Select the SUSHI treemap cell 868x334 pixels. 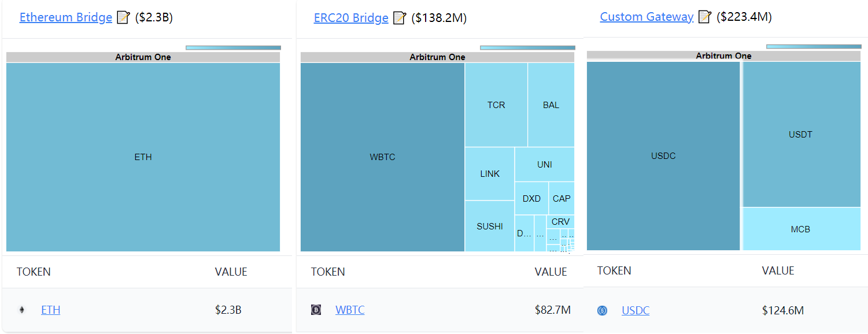coord(490,227)
